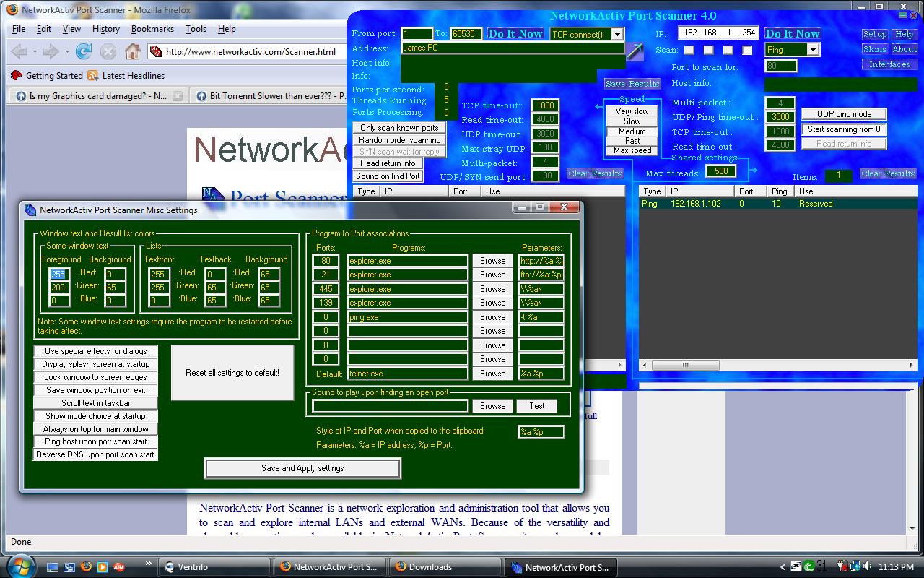
Task: Toggle UDP ping mode
Action: [844, 114]
